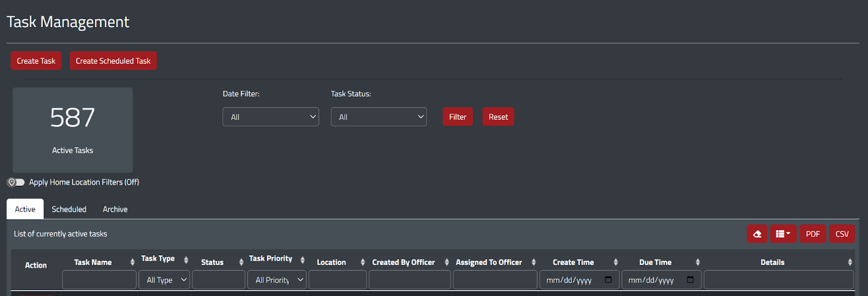Sort by Due Time column arrows
The width and height of the screenshot is (868, 296).
click(698, 262)
